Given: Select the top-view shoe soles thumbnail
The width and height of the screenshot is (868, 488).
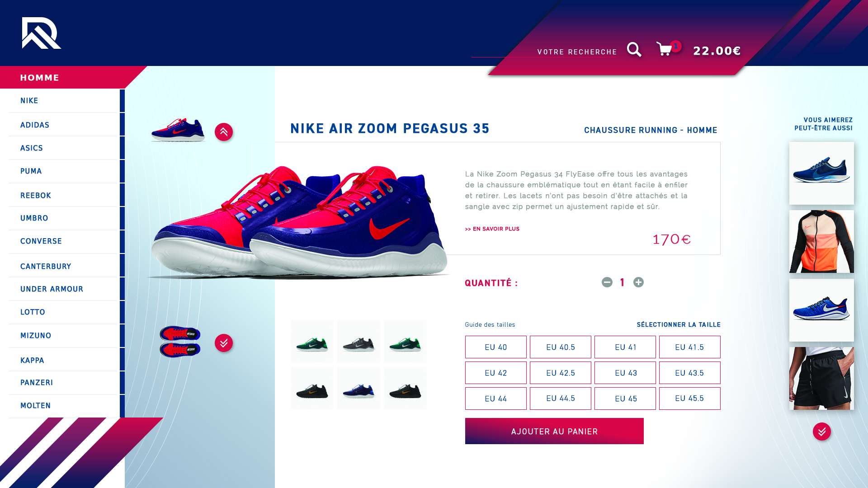Looking at the screenshot, I should click(180, 342).
